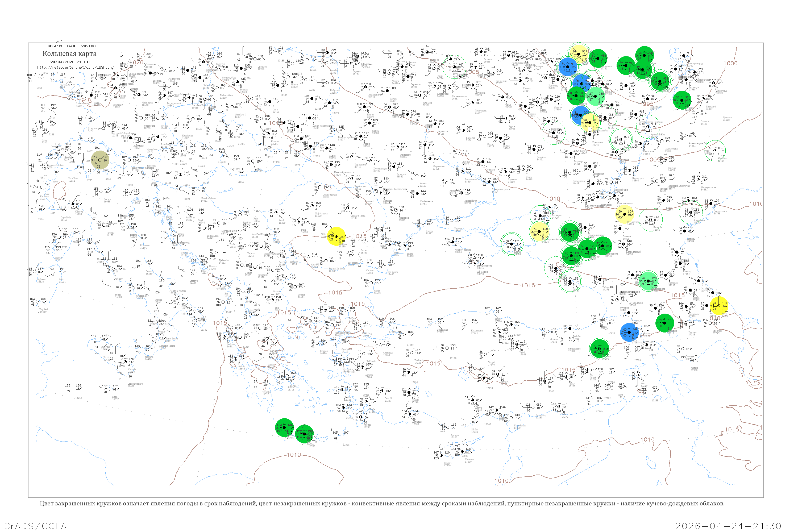Click the Кольцевая карта map title
Image resolution: width=798 pixels, height=532 pixels.
69,54
